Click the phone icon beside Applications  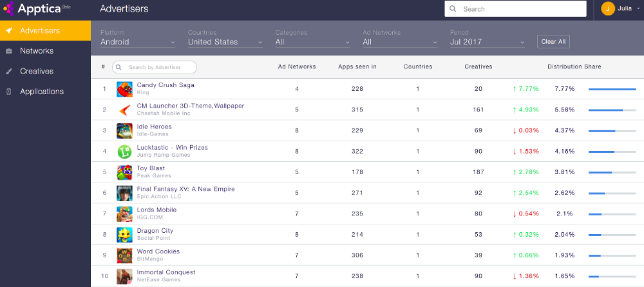point(8,92)
